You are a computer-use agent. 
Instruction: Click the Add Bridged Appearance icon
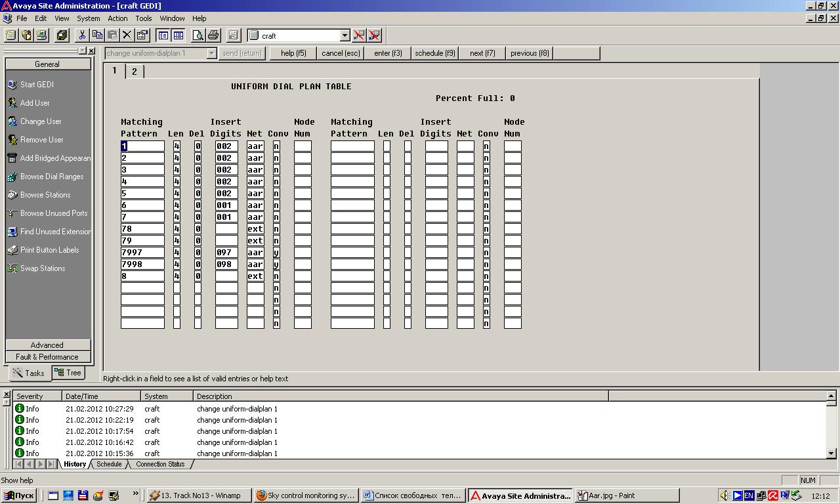12,158
